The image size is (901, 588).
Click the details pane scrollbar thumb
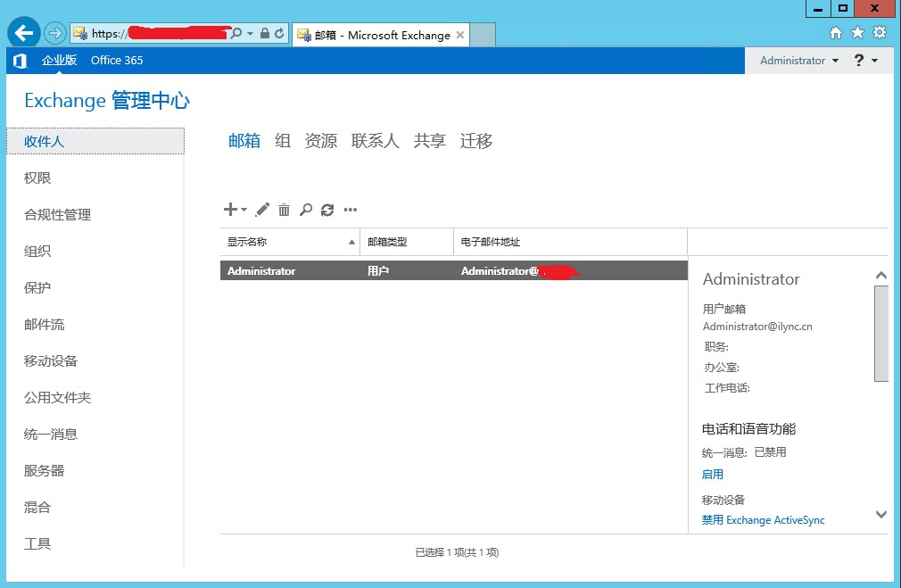(x=880, y=334)
